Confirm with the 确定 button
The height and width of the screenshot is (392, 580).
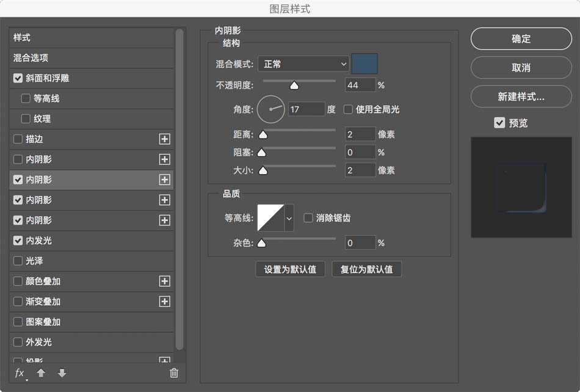click(521, 38)
